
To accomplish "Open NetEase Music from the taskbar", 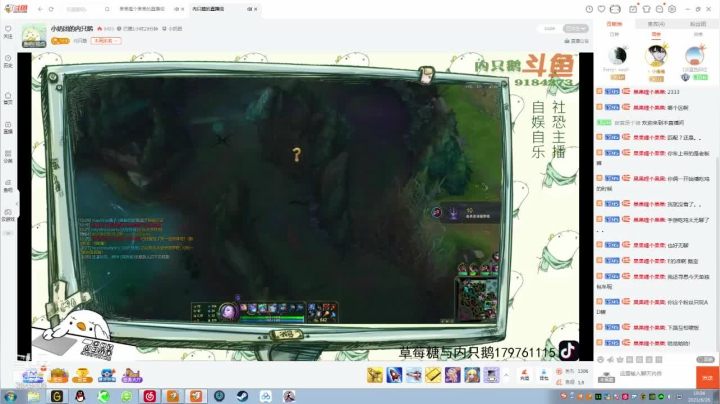I will coord(150,396).
